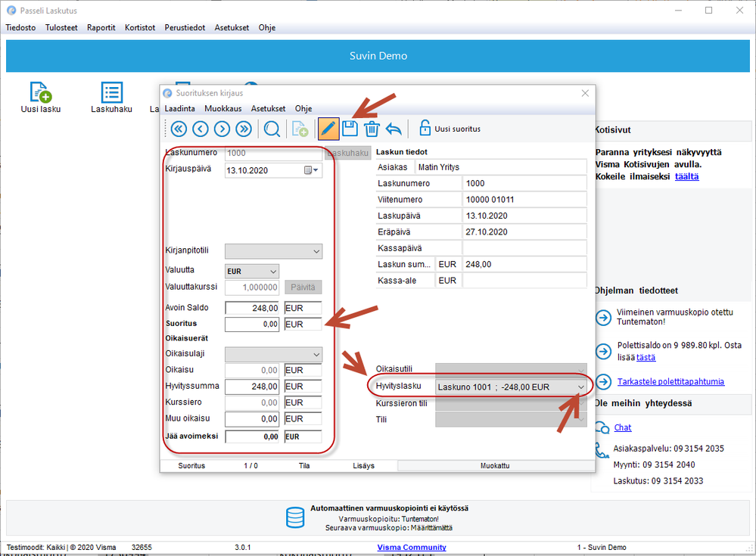Toggle the edit pencil icon
This screenshot has height=556, width=756.
pyautogui.click(x=328, y=129)
